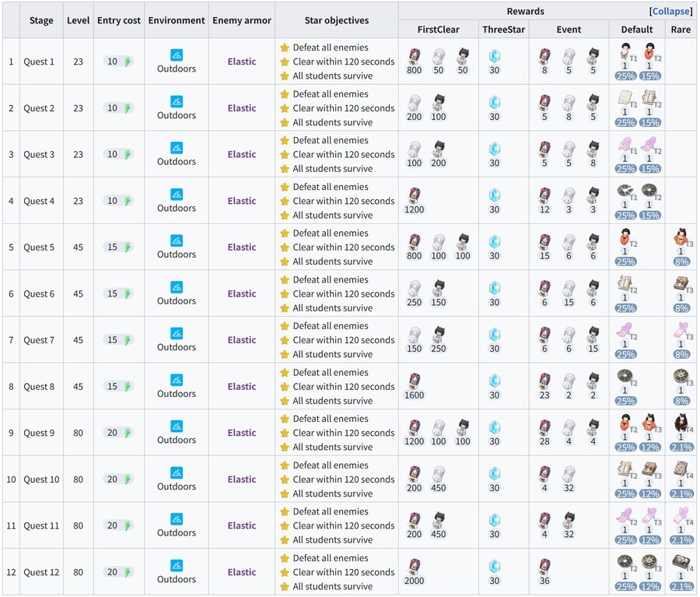Click the Star objectives column header

336,20
